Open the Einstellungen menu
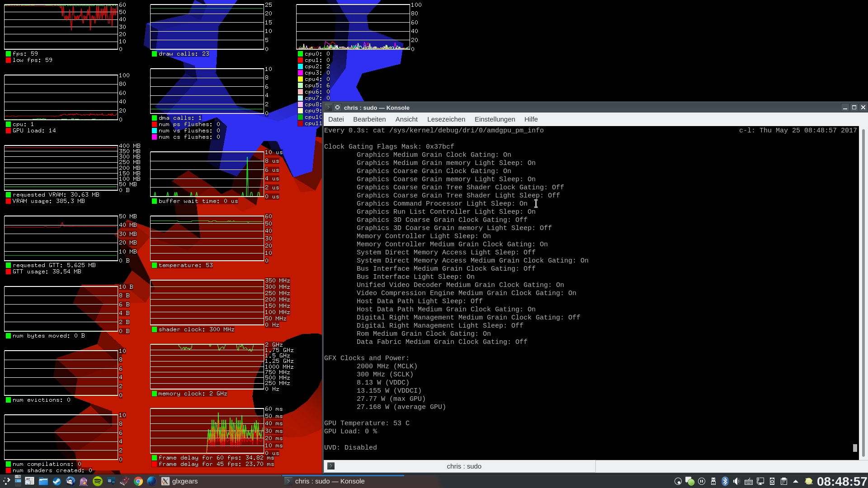868x488 pixels. (x=495, y=119)
